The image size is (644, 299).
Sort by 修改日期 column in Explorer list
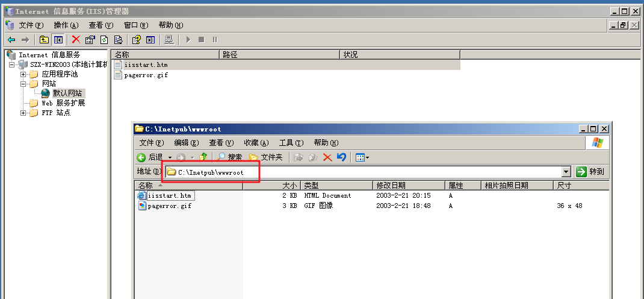click(409, 186)
